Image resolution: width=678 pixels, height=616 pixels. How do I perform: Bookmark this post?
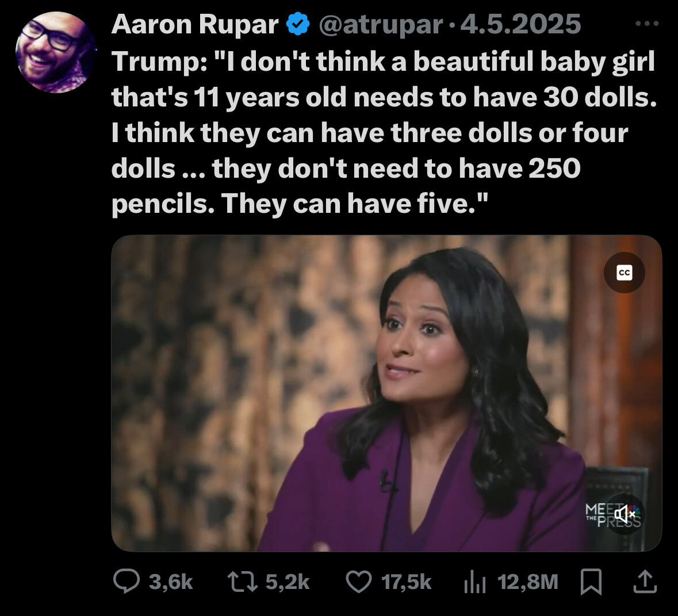(x=591, y=582)
